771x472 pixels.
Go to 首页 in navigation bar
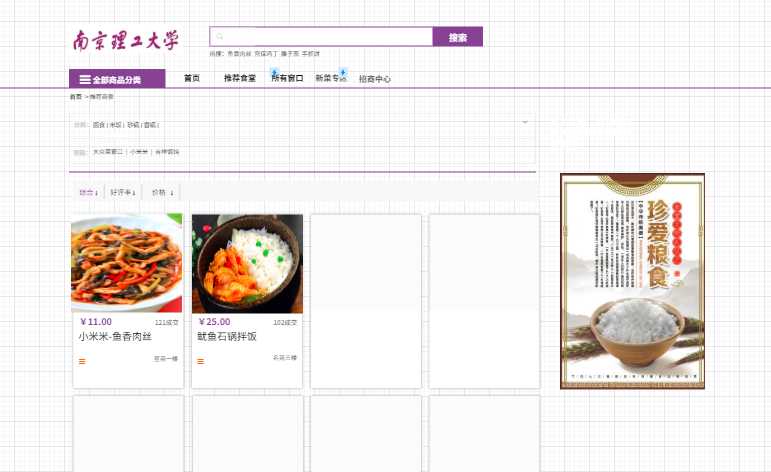(192, 78)
